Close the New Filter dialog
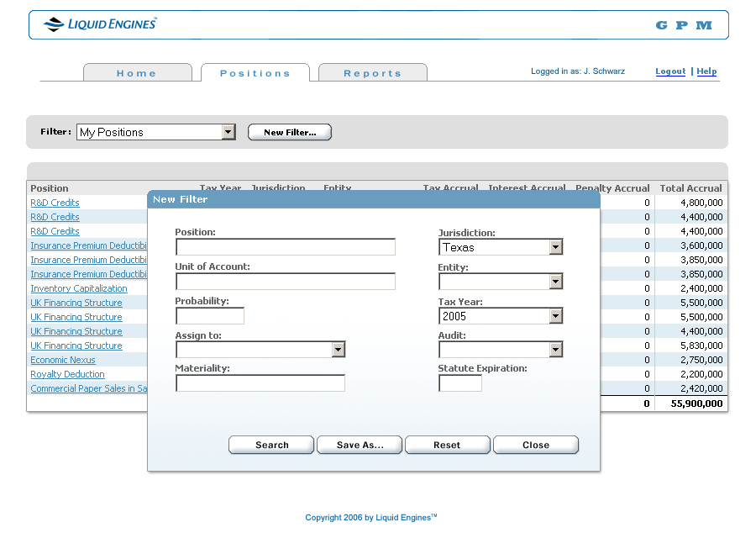The height and width of the screenshot is (538, 756). click(535, 445)
